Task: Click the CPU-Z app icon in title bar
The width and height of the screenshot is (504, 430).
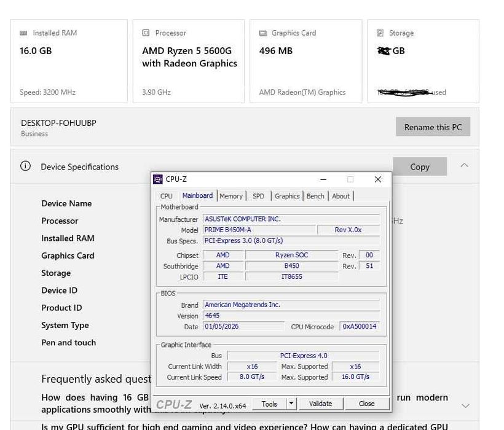Action: point(157,179)
